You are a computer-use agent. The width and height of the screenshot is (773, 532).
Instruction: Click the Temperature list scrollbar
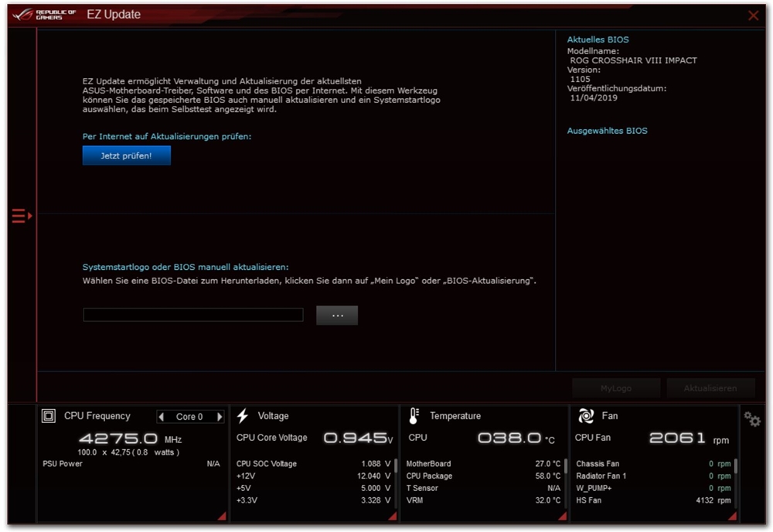click(x=566, y=466)
